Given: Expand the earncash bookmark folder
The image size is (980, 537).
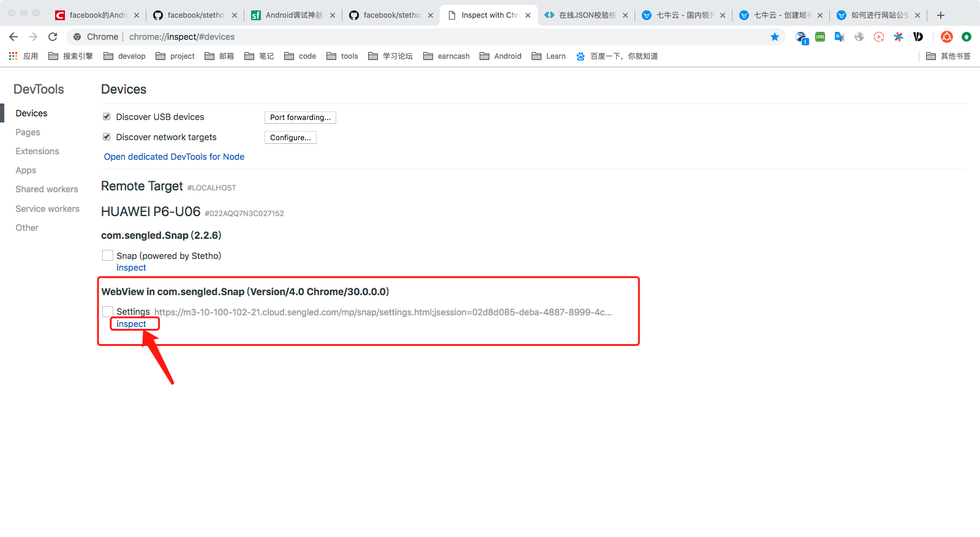Looking at the screenshot, I should pos(447,56).
